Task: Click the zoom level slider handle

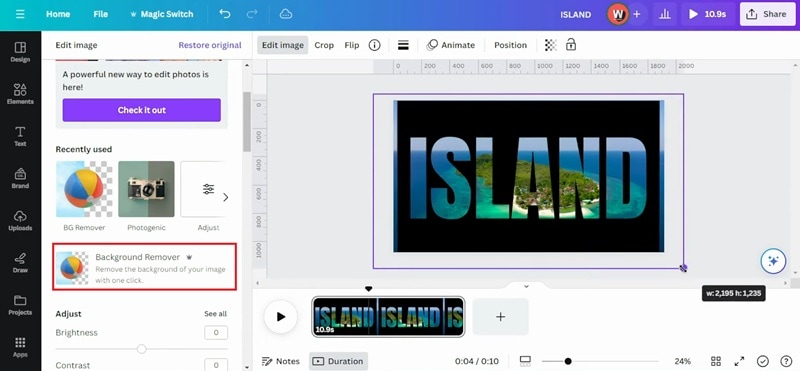Action: 568,361
